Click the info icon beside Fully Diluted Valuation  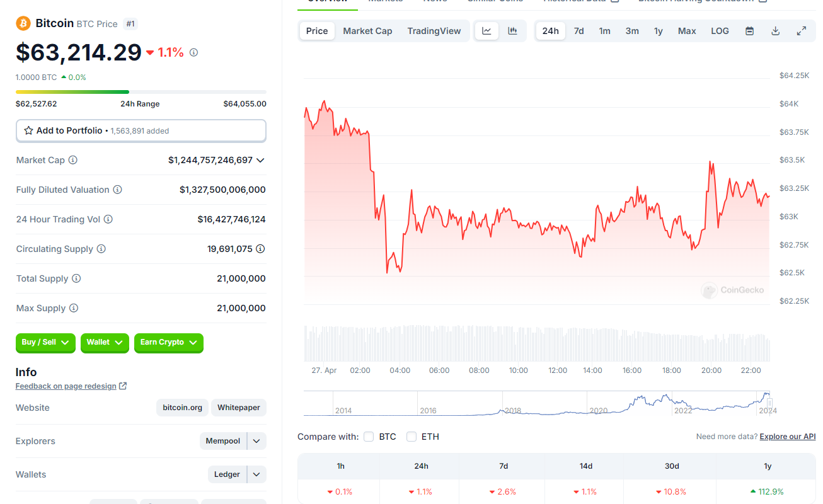pos(117,190)
